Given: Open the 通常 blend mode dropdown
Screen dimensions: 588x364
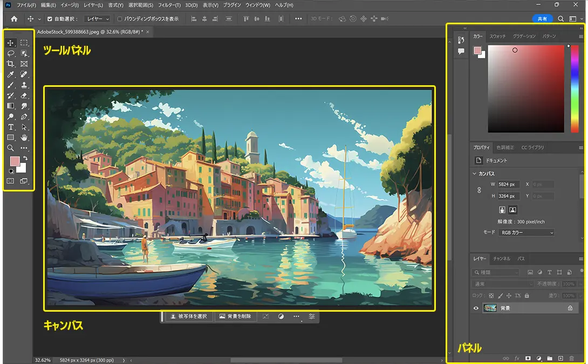Looking at the screenshot, I should 503,284.
